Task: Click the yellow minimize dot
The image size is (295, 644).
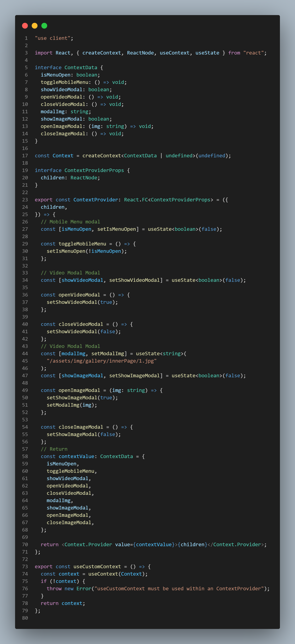Action: (x=34, y=26)
